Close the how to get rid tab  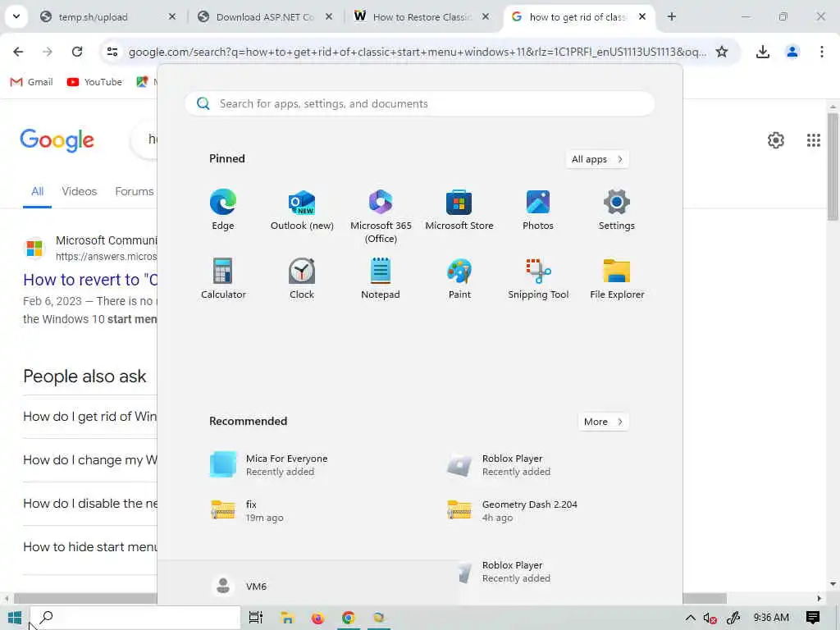pyautogui.click(x=641, y=16)
